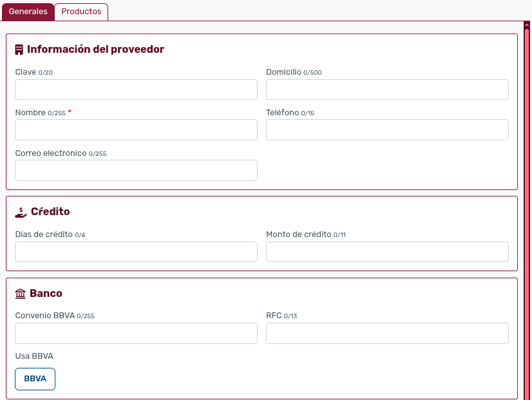Click the scrollbar up arrow at the top
The width and height of the screenshot is (532, 400).
pos(527,25)
